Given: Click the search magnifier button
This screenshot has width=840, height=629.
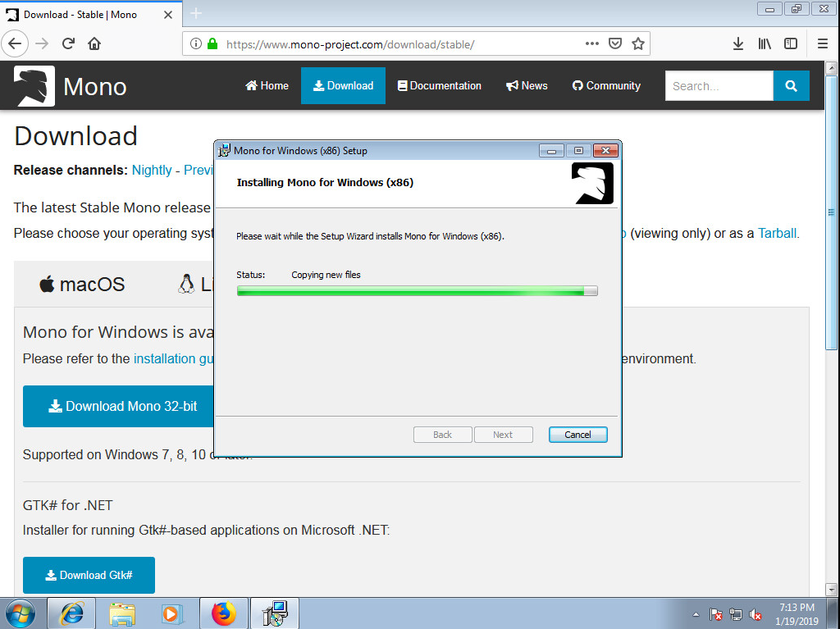Looking at the screenshot, I should coord(792,86).
